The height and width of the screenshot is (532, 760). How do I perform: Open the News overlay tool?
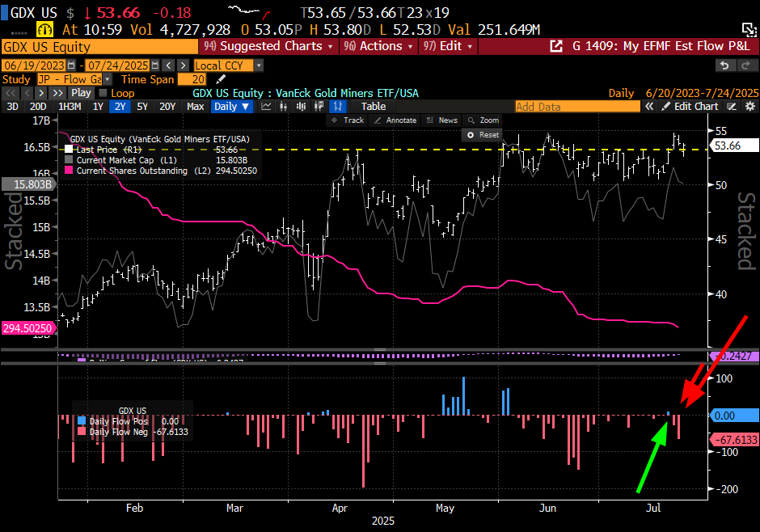(441, 120)
